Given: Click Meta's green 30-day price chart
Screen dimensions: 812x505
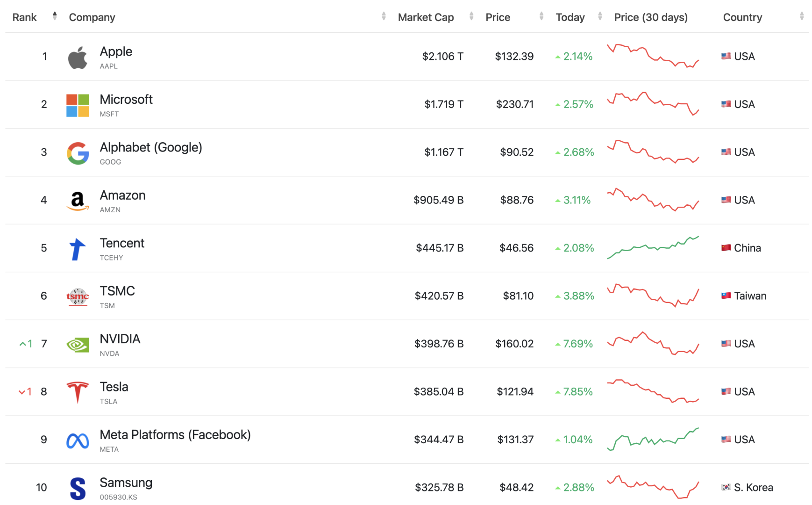Looking at the screenshot, I should click(x=653, y=439).
